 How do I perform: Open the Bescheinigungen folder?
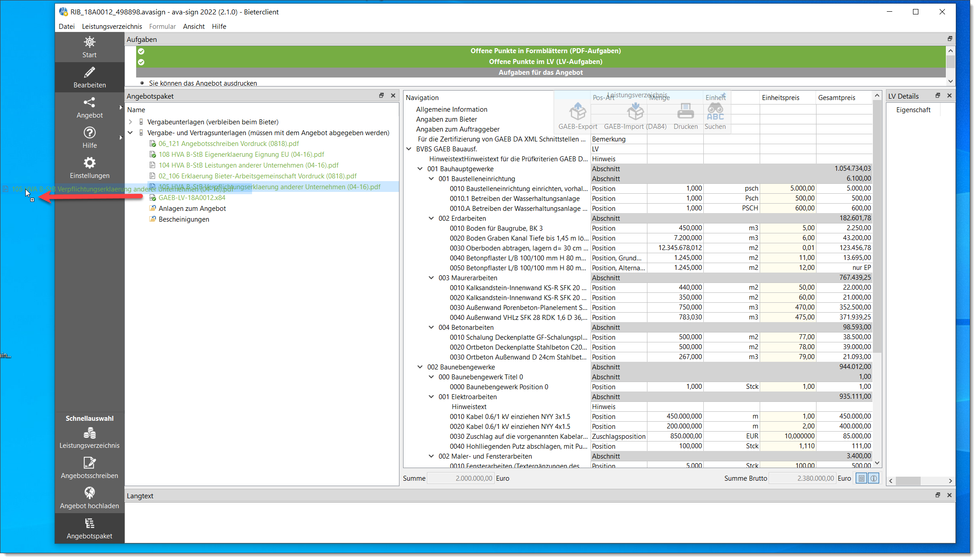184,219
